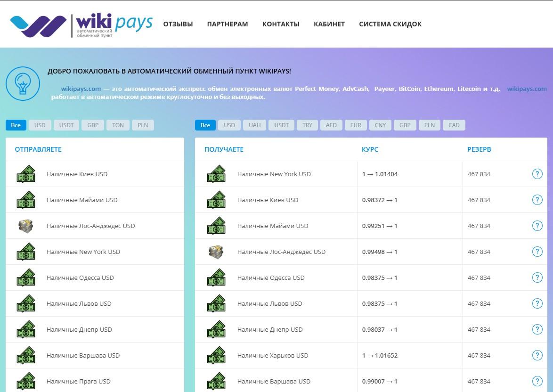Click rate value 0.98037 → 1
553x392 pixels.
(x=380, y=329)
